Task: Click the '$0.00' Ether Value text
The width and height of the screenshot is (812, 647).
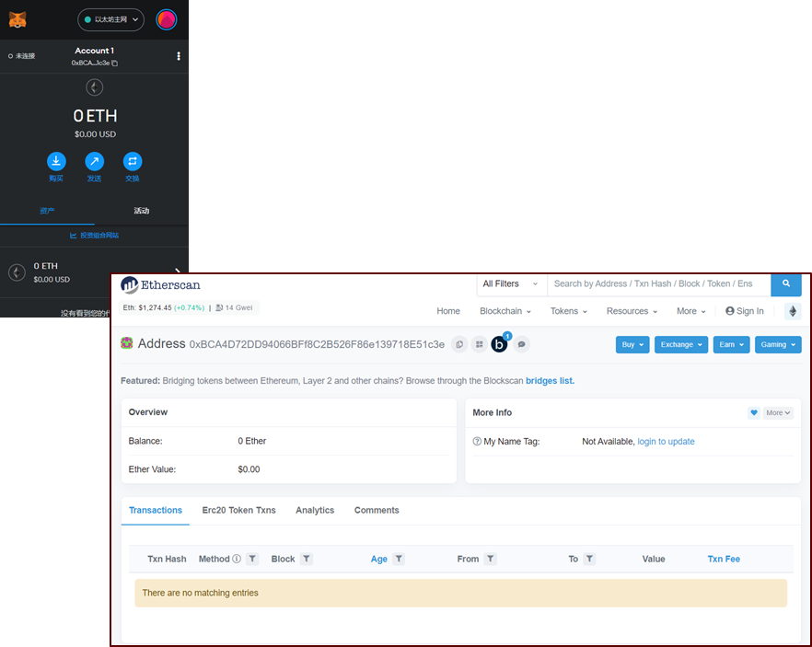Action: coord(249,469)
